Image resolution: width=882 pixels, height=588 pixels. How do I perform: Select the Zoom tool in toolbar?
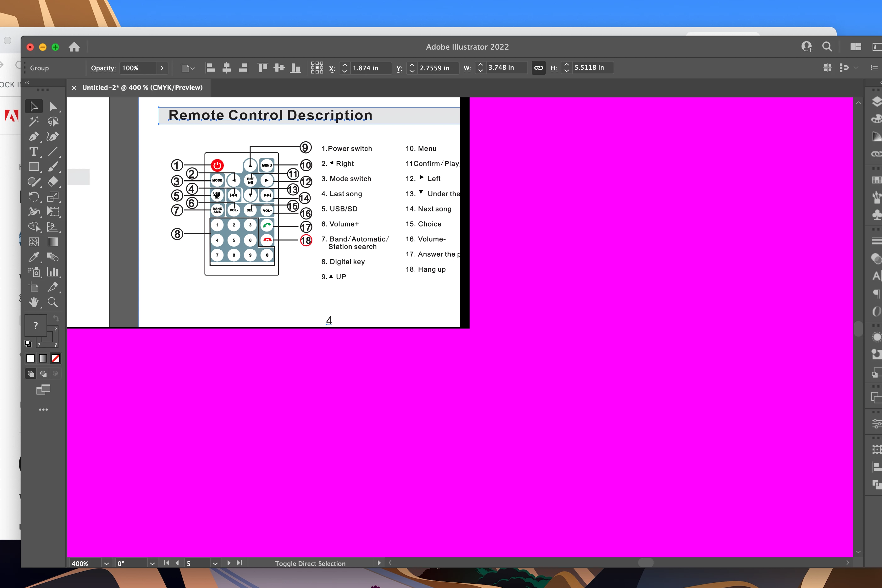point(52,302)
